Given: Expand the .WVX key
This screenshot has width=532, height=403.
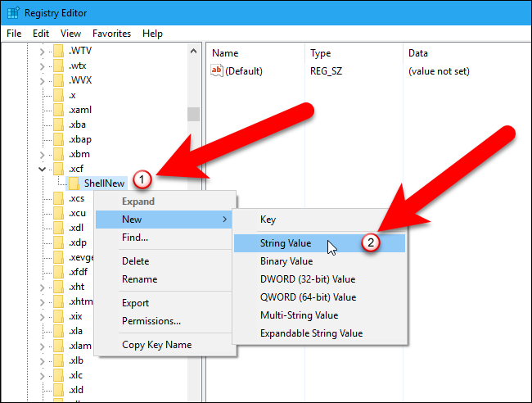Looking at the screenshot, I should [42, 81].
